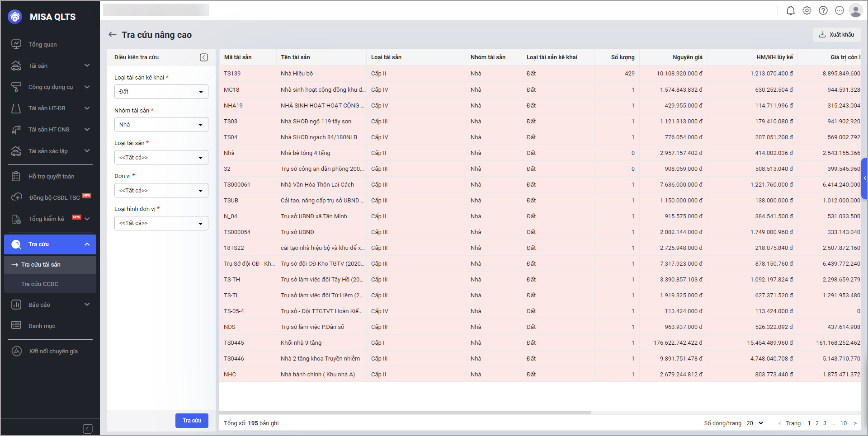The width and height of the screenshot is (868, 436).
Task: Open the chat bubble icon in header
Action: 840,10
